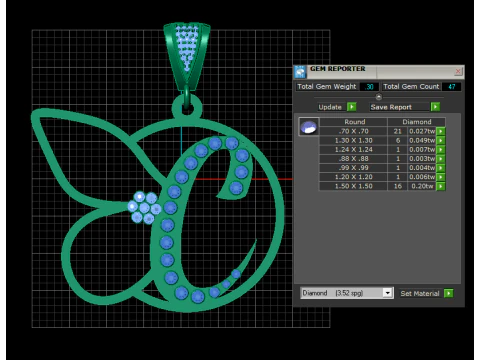Click green arrow for 1.50 X 1.50 row
Viewport: 480px width, 360px height.
tap(441, 186)
